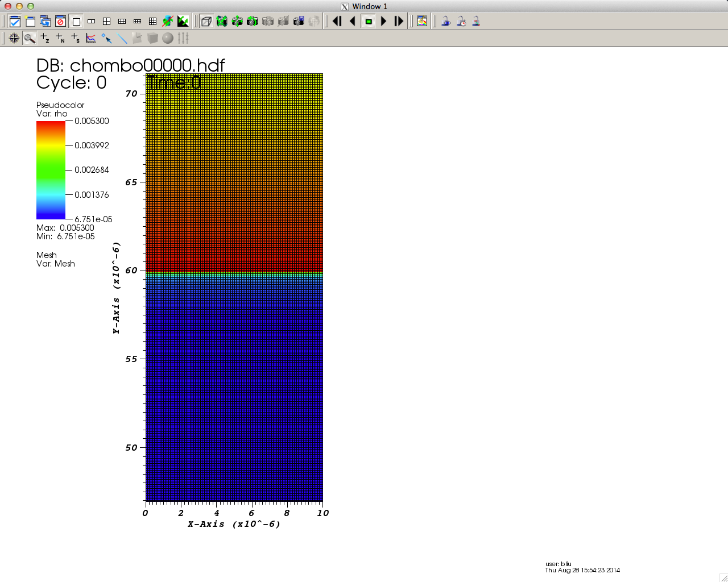Toggle inverted background colors
Image resolution: width=728 pixels, height=582 pixels.
pyautogui.click(x=183, y=22)
